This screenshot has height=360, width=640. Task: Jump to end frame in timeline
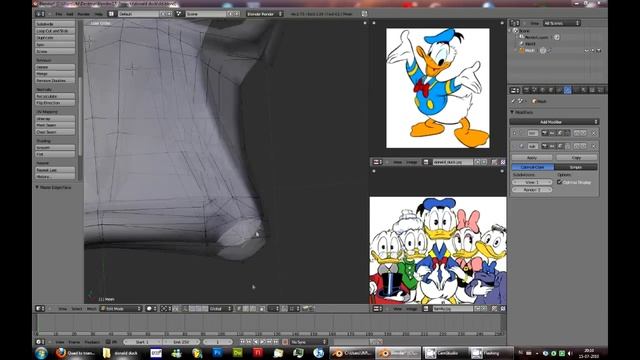(x=276, y=342)
